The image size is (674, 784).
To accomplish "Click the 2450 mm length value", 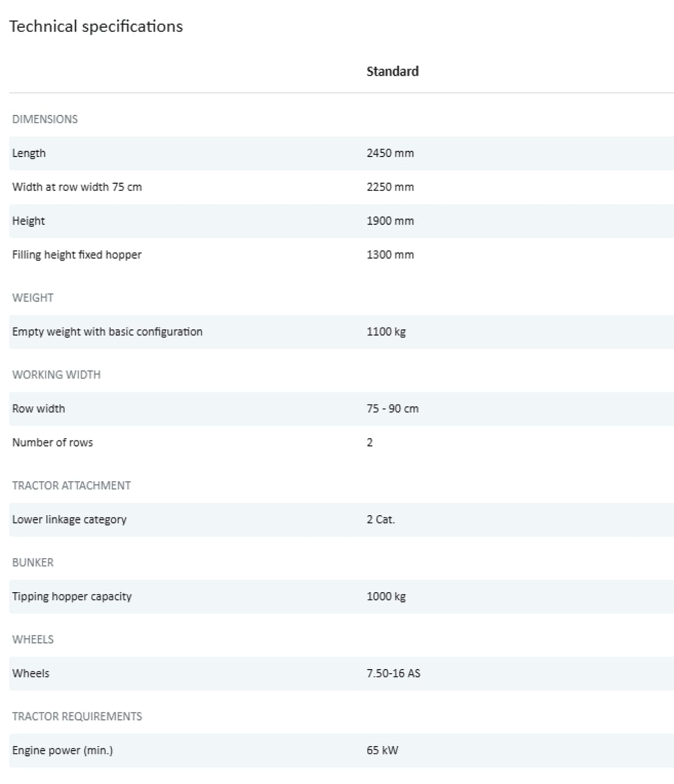I will [x=390, y=153].
